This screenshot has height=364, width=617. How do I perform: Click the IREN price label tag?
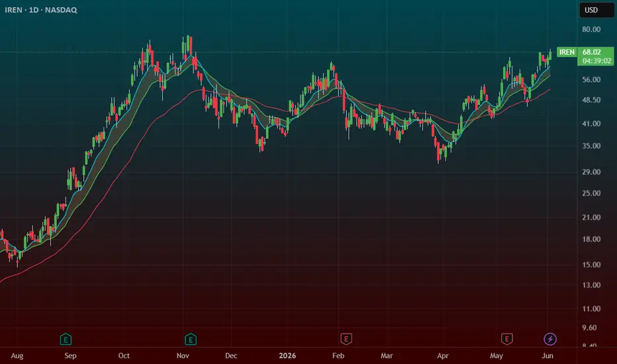click(567, 52)
